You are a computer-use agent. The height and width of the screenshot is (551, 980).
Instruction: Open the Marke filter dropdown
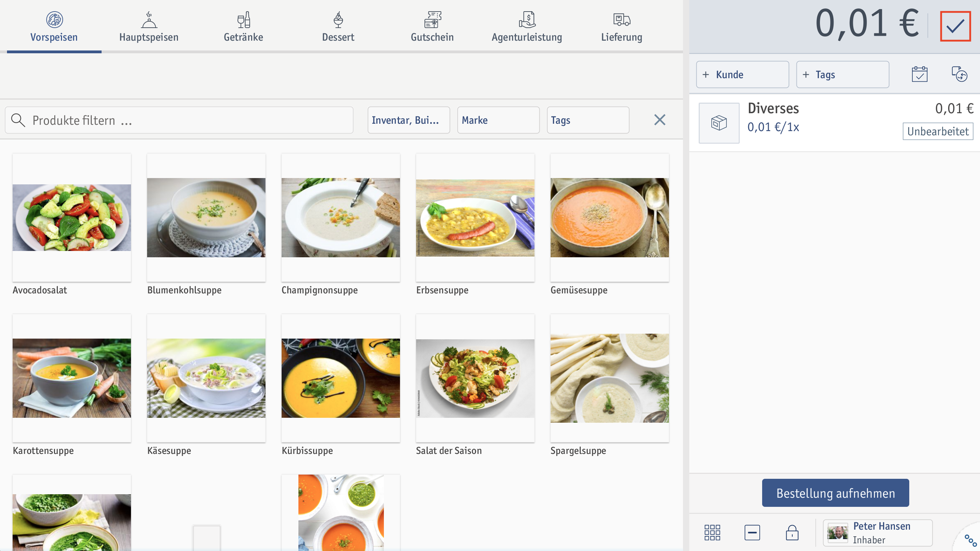coord(498,120)
